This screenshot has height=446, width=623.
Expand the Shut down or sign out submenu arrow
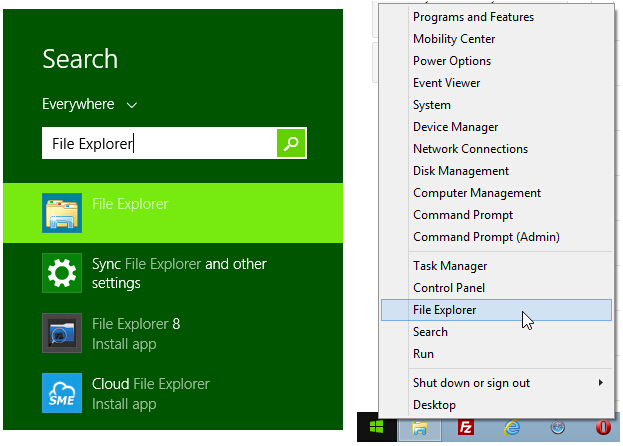click(x=600, y=382)
